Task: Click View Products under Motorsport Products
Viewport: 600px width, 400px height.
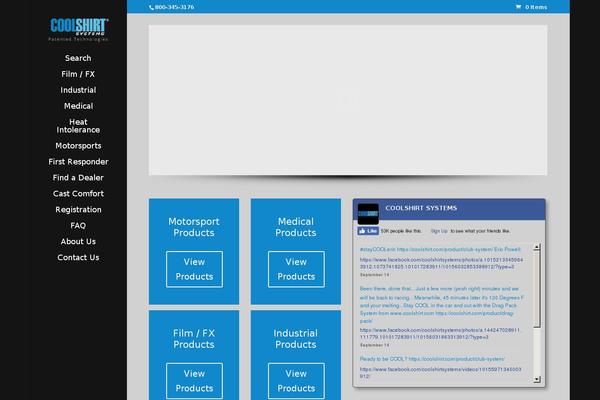Action: (x=194, y=269)
